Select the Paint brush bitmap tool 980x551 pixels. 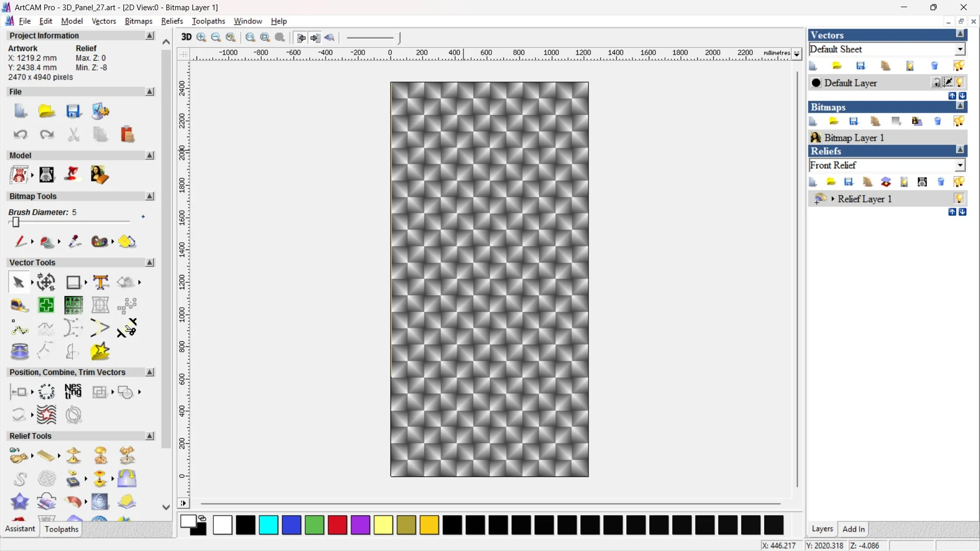click(20, 241)
